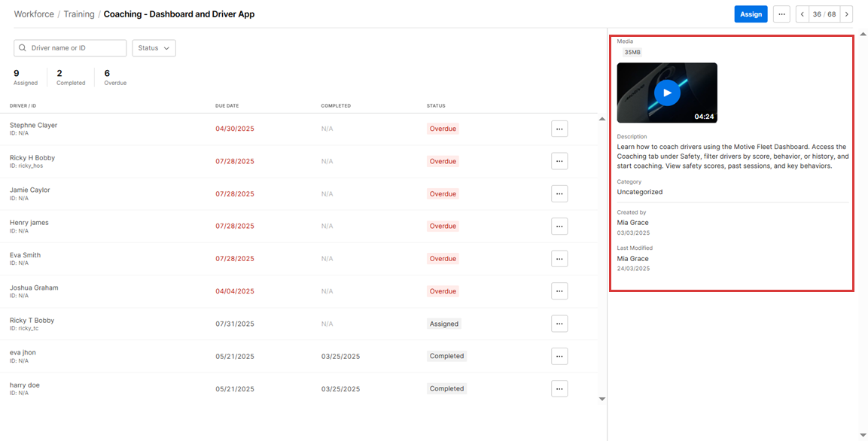Open more options for Henry james
This screenshot has height=441, width=868.
point(559,226)
